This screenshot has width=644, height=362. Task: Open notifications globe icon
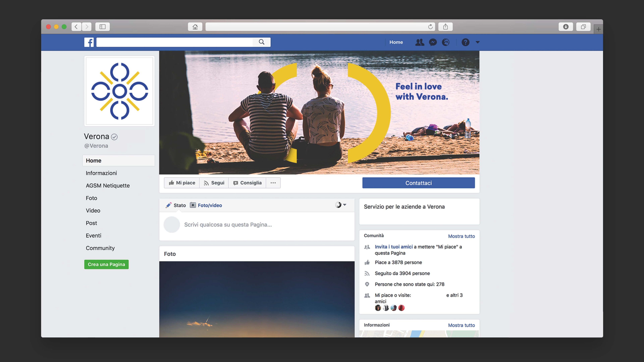tap(445, 42)
